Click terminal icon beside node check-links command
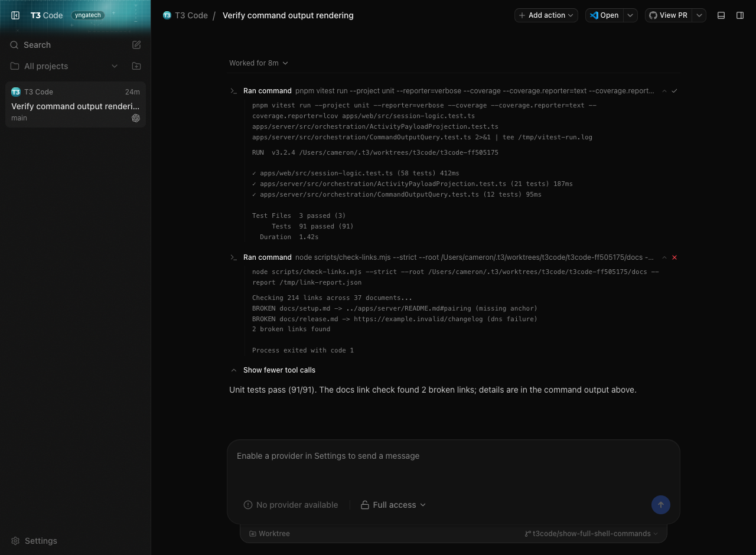The height and width of the screenshot is (555, 756). (233, 257)
